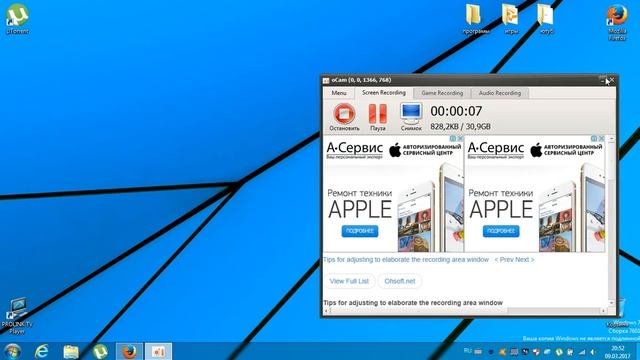Pause the recording using Пауза
The width and height of the screenshot is (640, 360).
click(378, 117)
